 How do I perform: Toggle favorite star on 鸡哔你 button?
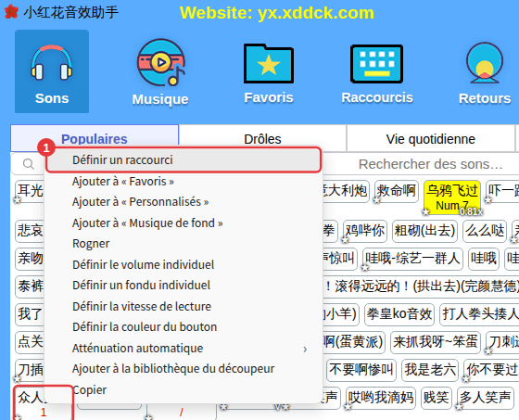tap(345, 239)
